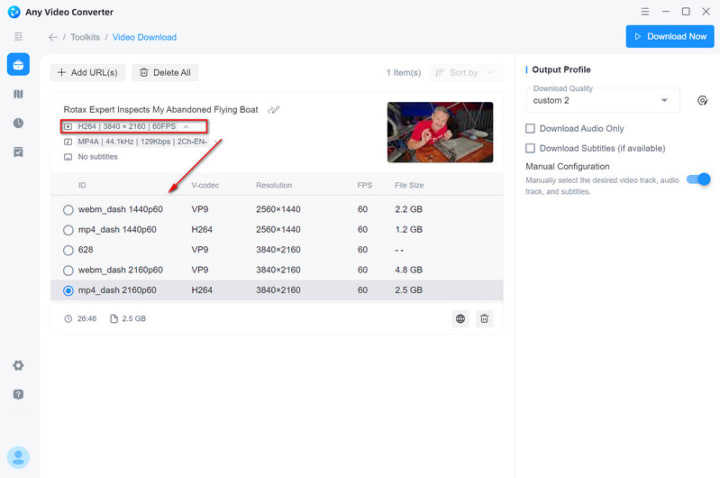Click the Download Now button
Image resolution: width=720 pixels, height=478 pixels.
pyautogui.click(x=669, y=36)
